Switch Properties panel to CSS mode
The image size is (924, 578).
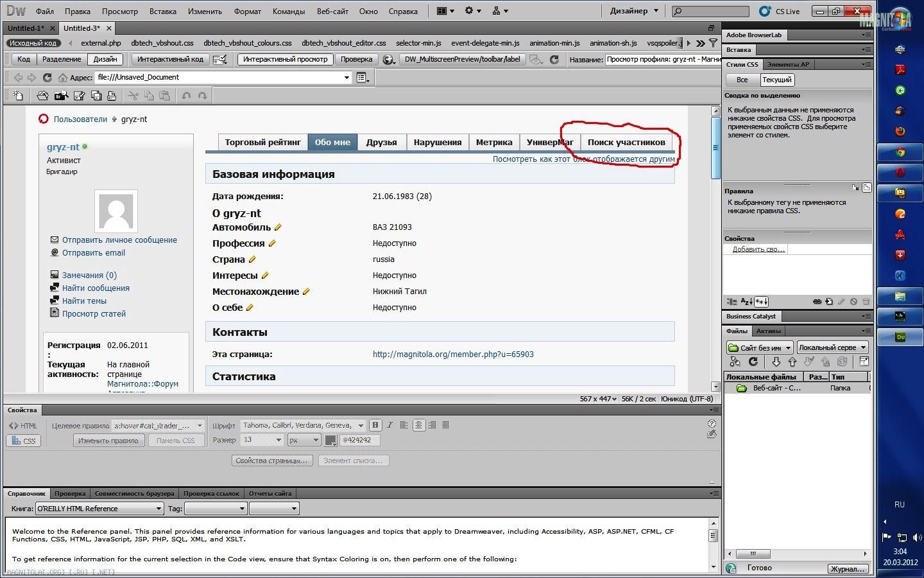pyautogui.click(x=23, y=441)
